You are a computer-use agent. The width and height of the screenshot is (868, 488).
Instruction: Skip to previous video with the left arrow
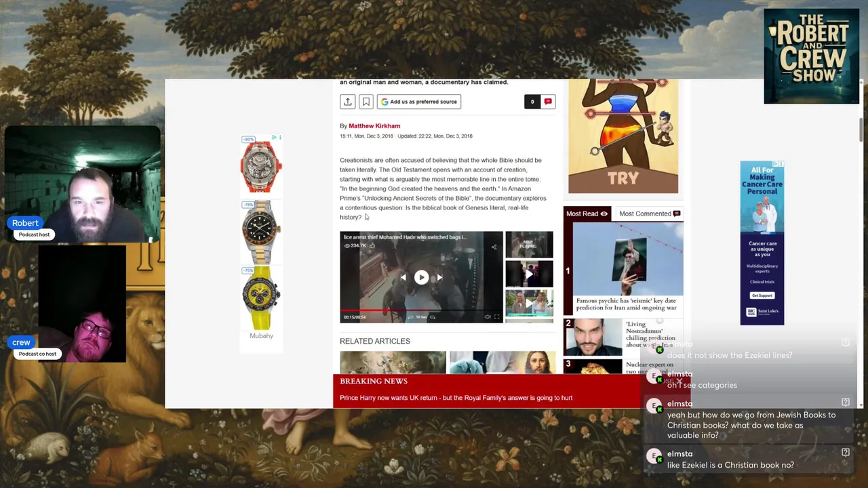pyautogui.click(x=403, y=277)
